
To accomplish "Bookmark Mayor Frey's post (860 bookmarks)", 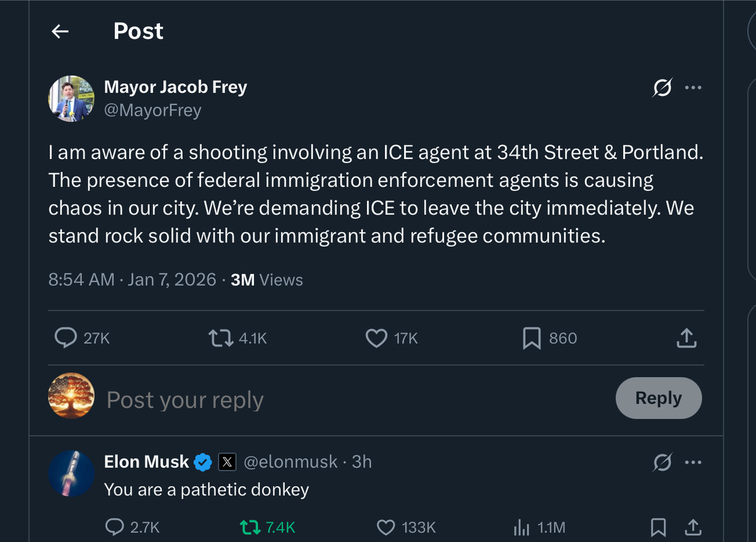I will tap(532, 338).
